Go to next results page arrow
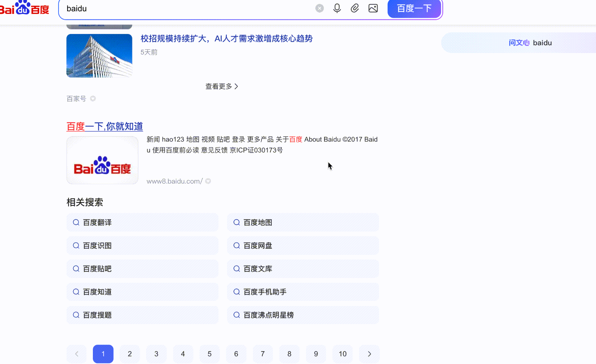The width and height of the screenshot is (596, 364). coord(369,354)
